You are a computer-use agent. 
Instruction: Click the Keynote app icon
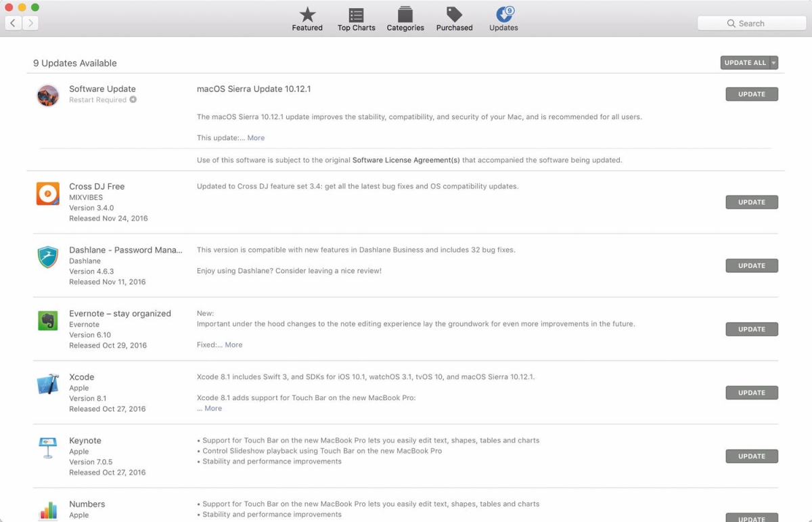(x=48, y=448)
